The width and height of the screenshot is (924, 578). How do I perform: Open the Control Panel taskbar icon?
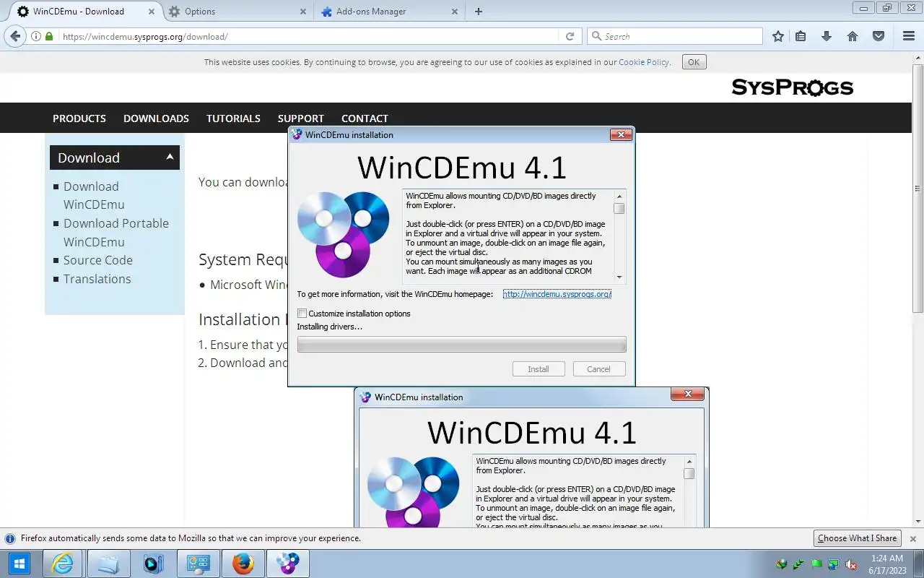(x=198, y=564)
